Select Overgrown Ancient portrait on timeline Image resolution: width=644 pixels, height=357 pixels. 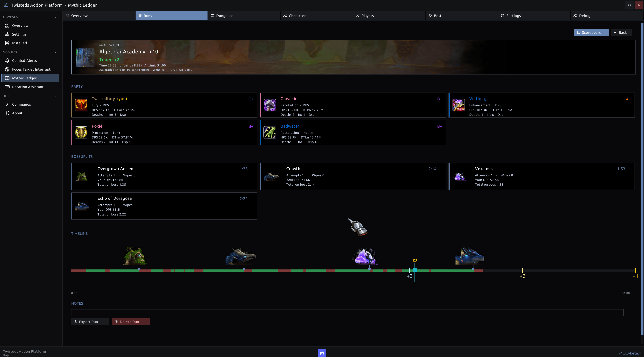tap(135, 256)
